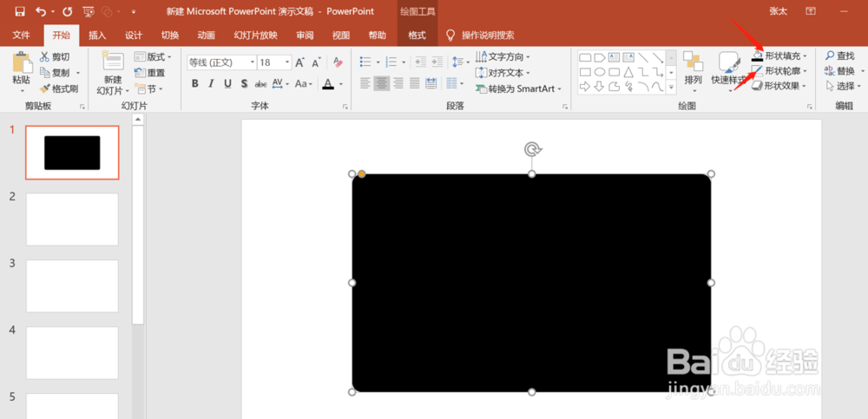Select slide 3 thumbnail
The width and height of the screenshot is (868, 419).
(x=72, y=286)
